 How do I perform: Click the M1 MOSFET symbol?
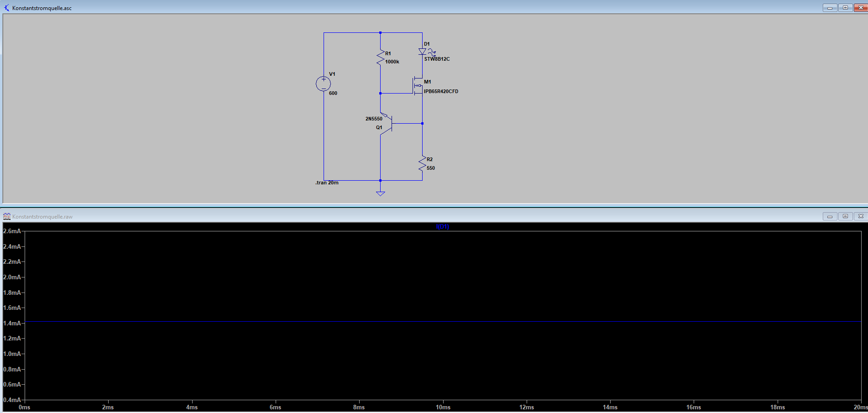coord(418,85)
